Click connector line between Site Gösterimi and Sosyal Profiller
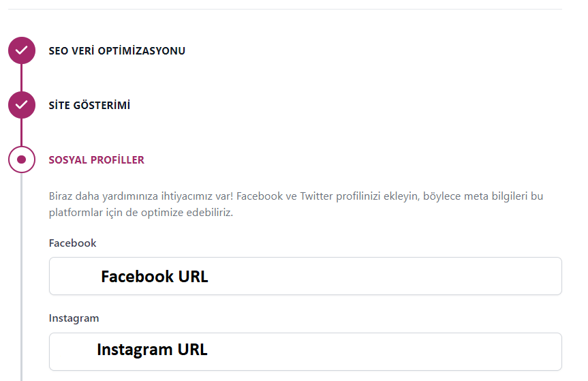 pos(22,132)
